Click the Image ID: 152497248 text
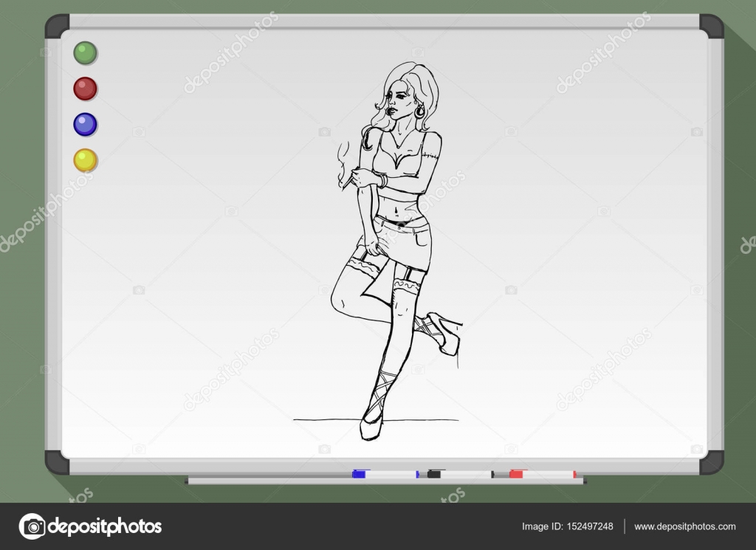Image resolution: width=756 pixels, height=550 pixels. point(568,526)
